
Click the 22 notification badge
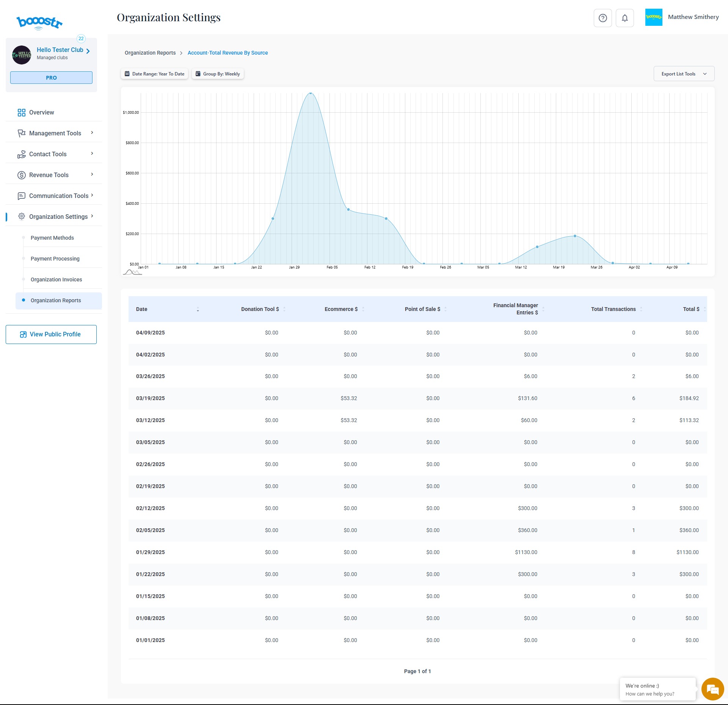[x=81, y=39]
